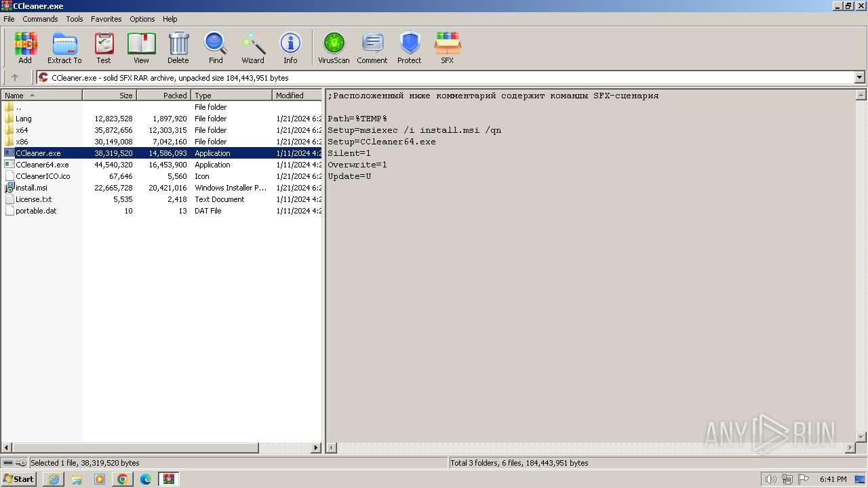
Task: Open the Help menu
Action: tap(170, 19)
